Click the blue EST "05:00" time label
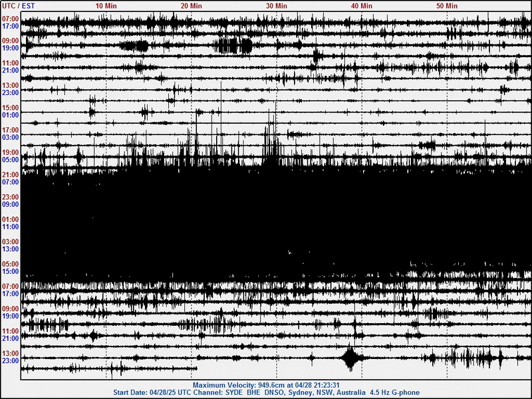The width and height of the screenshot is (532, 399). point(11,160)
